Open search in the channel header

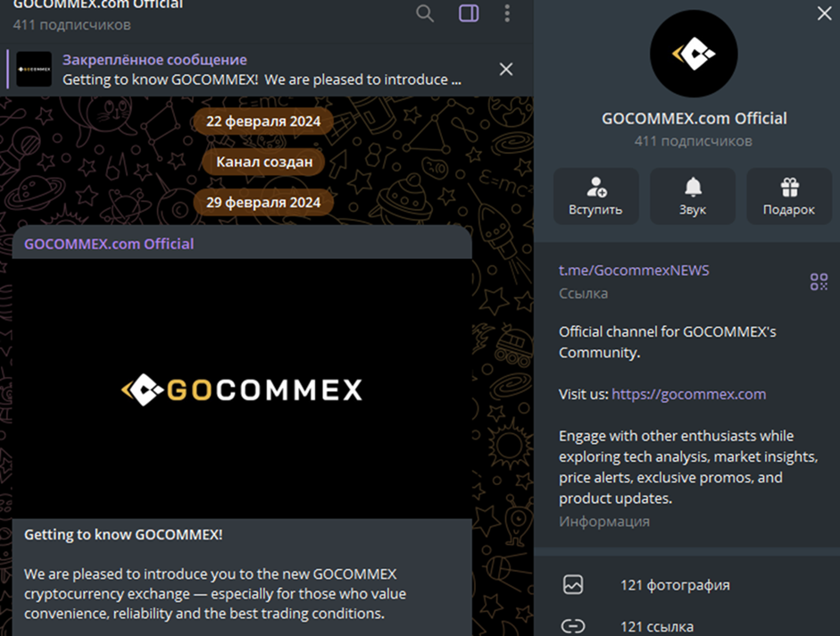425,13
